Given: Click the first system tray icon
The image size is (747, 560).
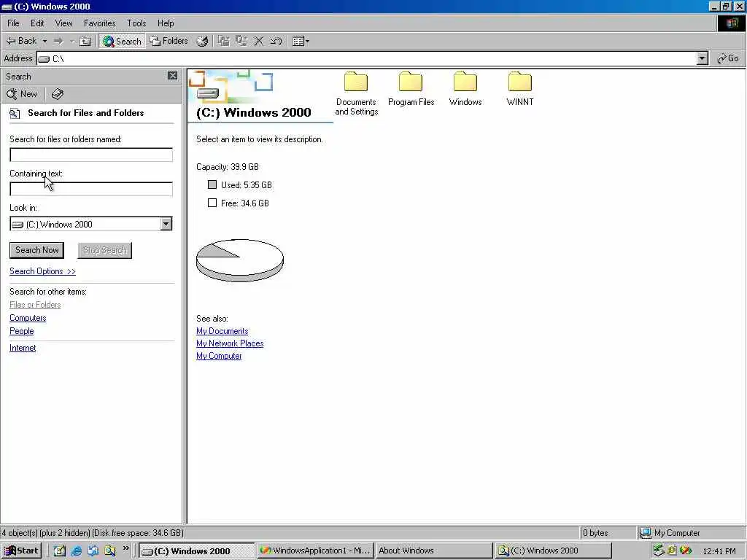Looking at the screenshot, I should click(659, 551).
